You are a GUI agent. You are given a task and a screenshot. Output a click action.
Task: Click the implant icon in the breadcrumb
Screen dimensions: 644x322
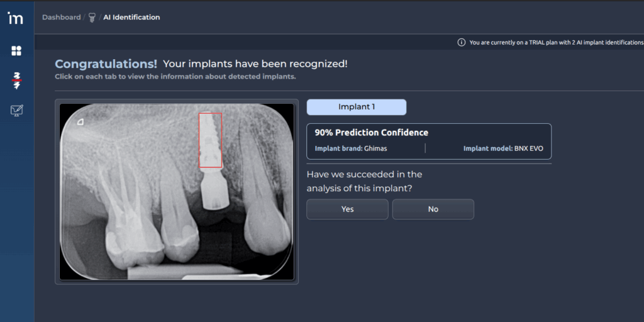pos(92,18)
